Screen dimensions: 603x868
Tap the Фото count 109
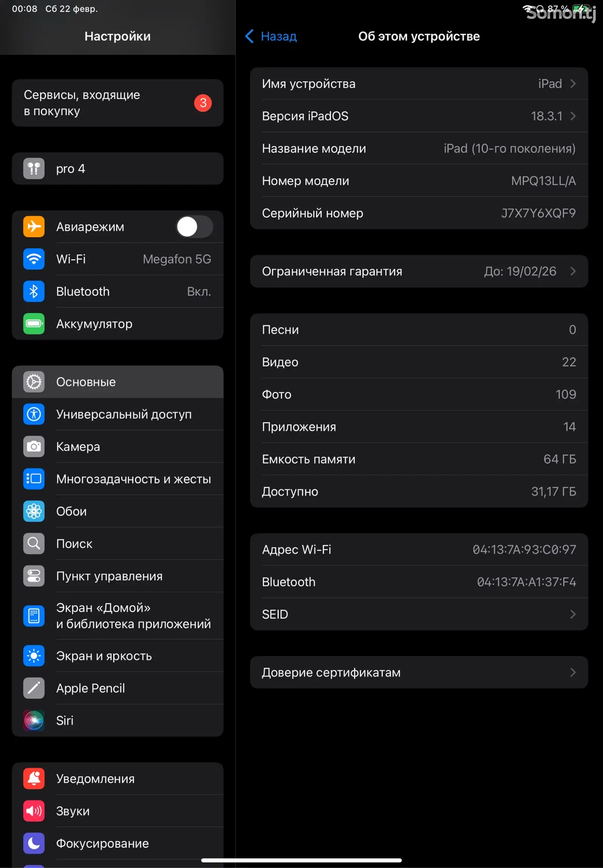click(566, 395)
